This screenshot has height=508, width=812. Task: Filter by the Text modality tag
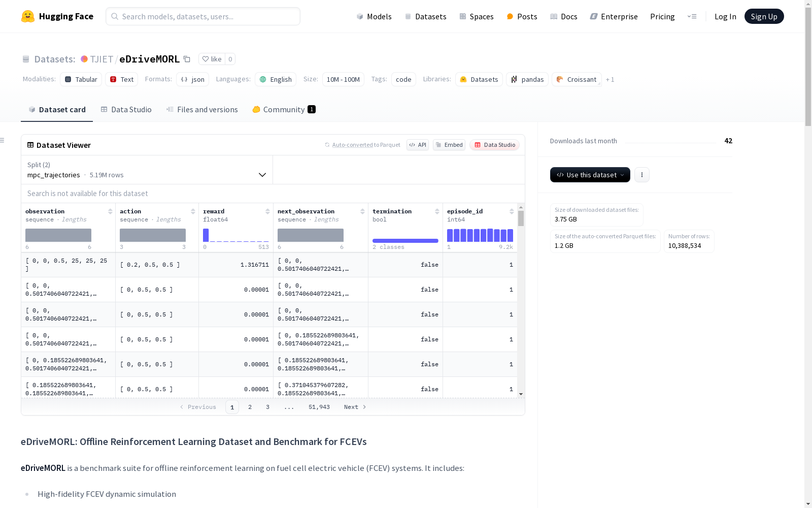tap(122, 79)
